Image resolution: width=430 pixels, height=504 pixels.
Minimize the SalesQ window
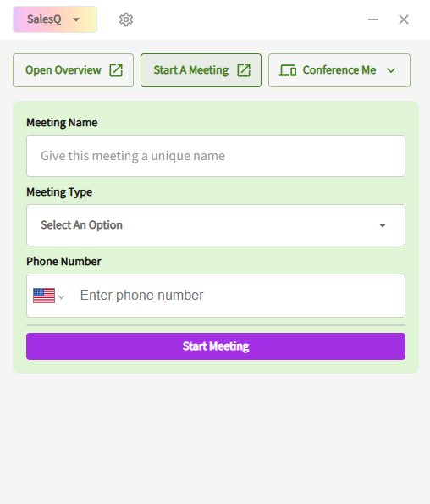coord(373,19)
